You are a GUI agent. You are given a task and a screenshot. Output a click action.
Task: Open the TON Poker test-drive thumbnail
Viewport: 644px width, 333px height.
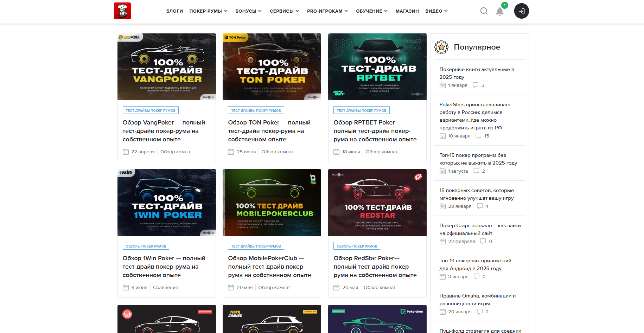[x=272, y=67]
